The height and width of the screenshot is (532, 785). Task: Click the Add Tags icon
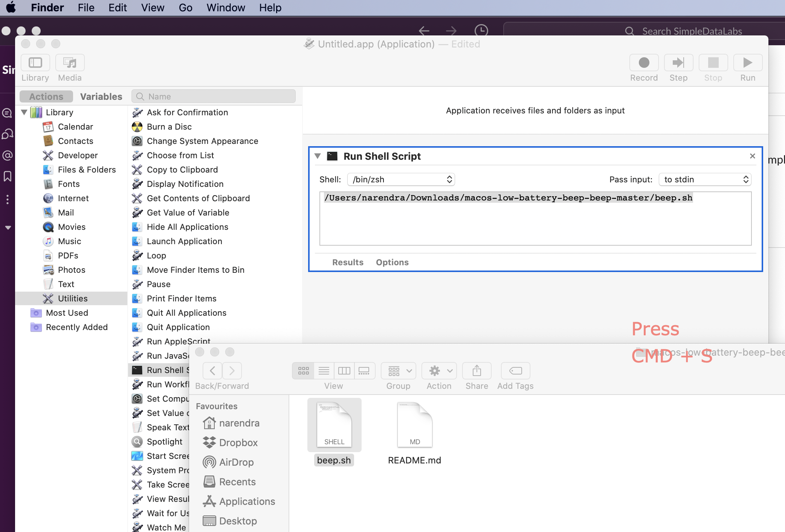pos(515,371)
